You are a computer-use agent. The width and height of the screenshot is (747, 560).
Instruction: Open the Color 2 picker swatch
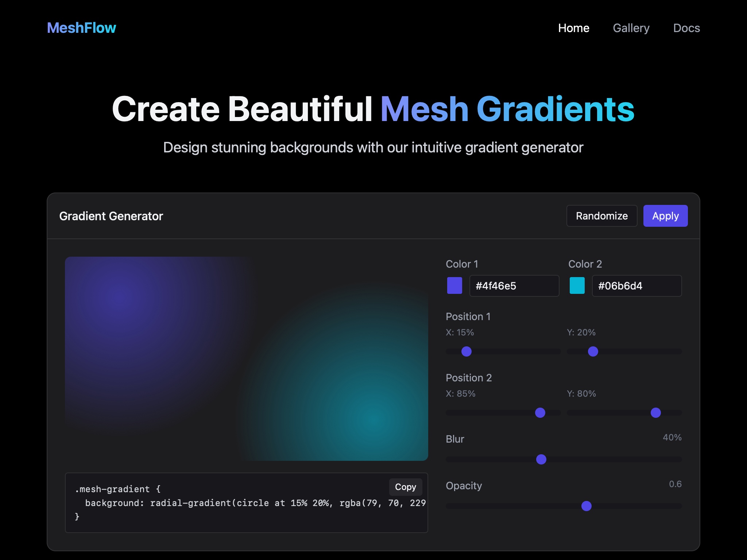coord(577,285)
